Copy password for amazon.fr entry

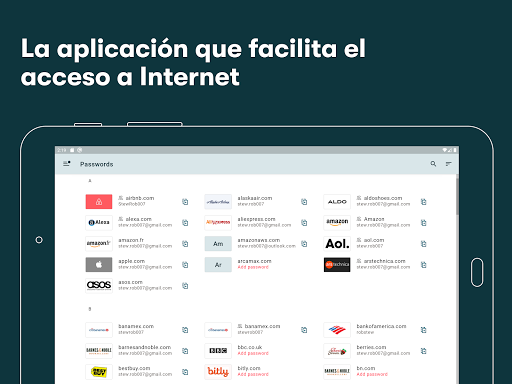click(x=185, y=244)
